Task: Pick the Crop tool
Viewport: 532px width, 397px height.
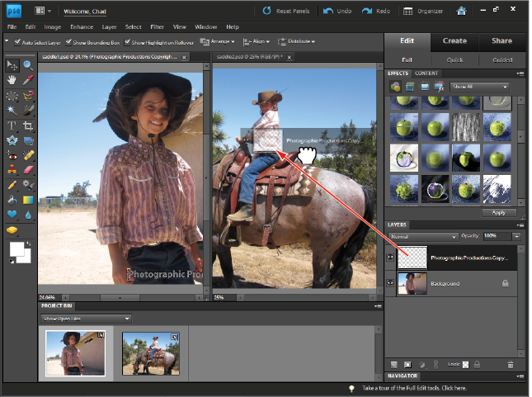Action: [27, 125]
